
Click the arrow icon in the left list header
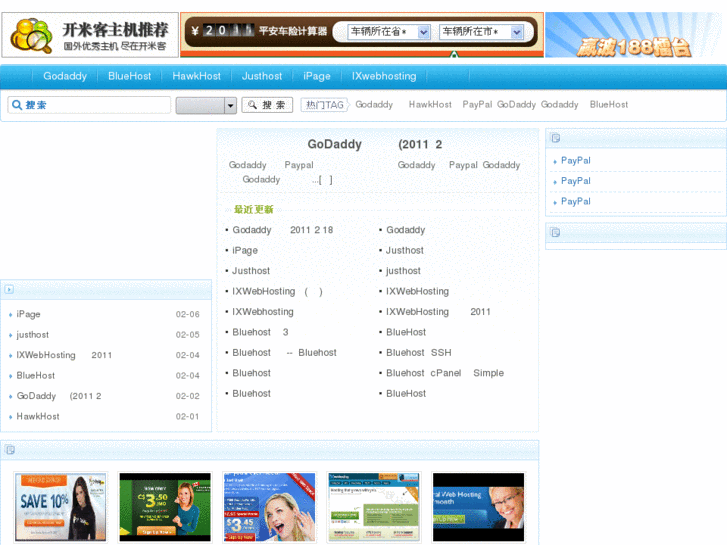[x=9, y=289]
